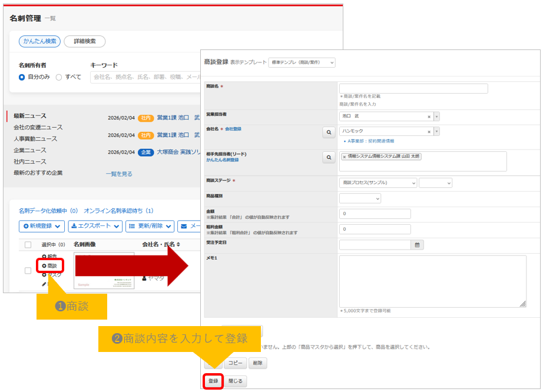
Task: Click into the 商談名 text field
Action: [413, 88]
